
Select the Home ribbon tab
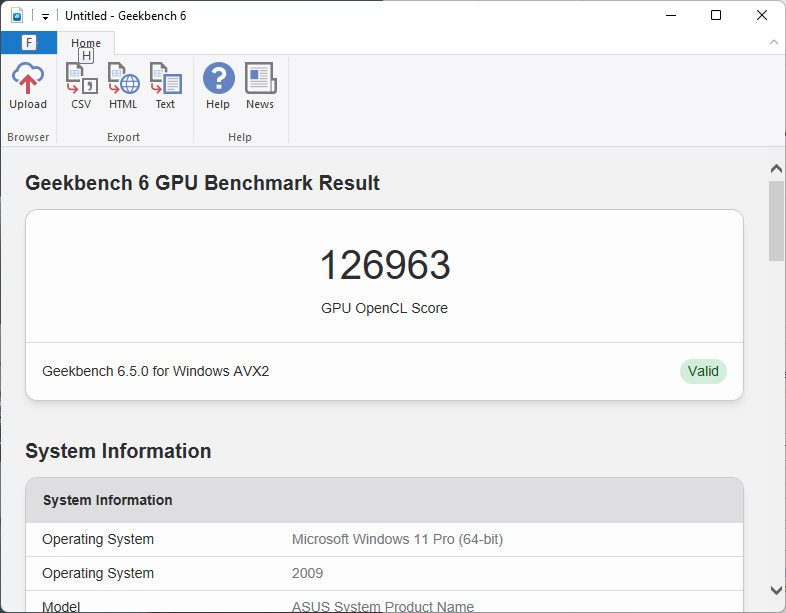[86, 43]
